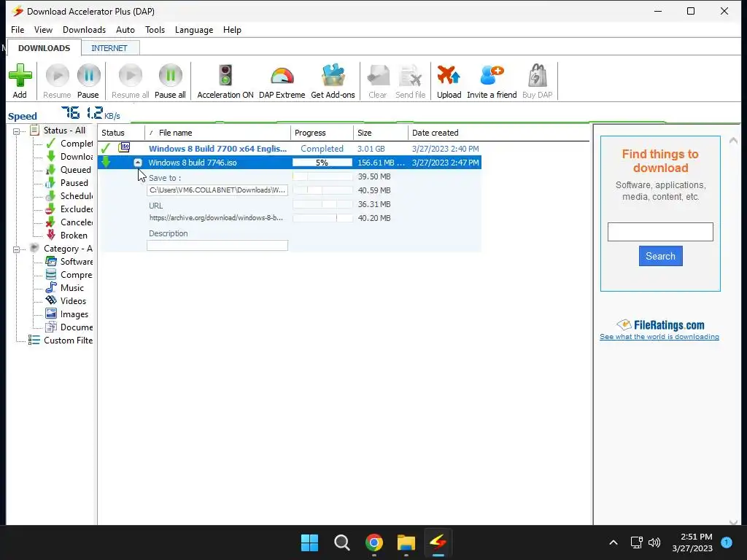Toggle the Acceleration ON traffic light
Image resolution: width=747 pixels, height=560 pixels.
pyautogui.click(x=225, y=76)
